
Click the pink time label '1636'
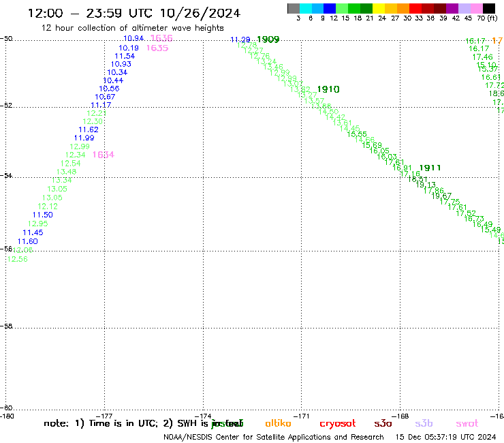click(x=161, y=38)
